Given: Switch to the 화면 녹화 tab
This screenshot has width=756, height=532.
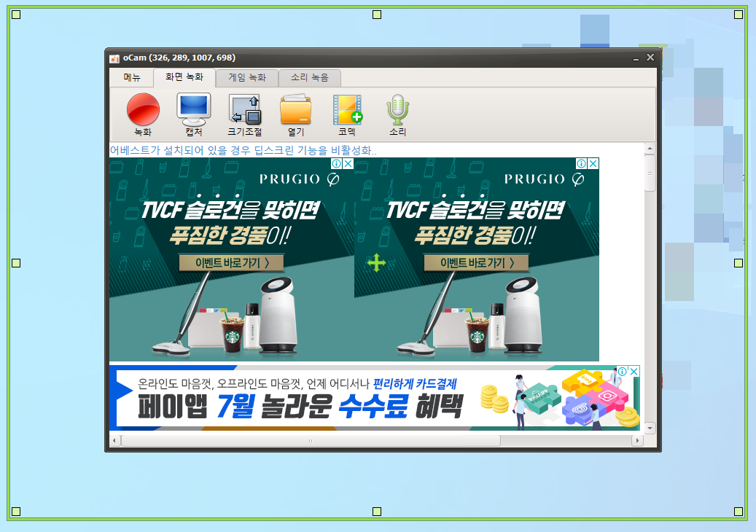Looking at the screenshot, I should 184,77.
